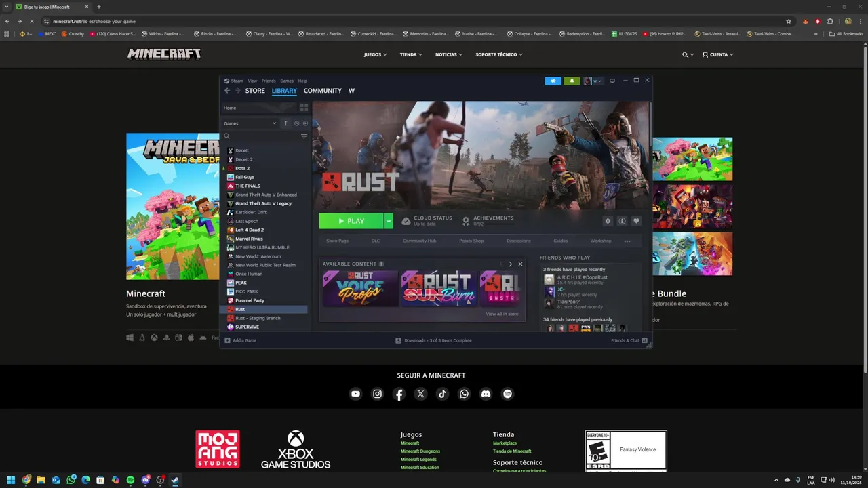
Task: Check Rust cloud status icon
Action: coord(406,221)
